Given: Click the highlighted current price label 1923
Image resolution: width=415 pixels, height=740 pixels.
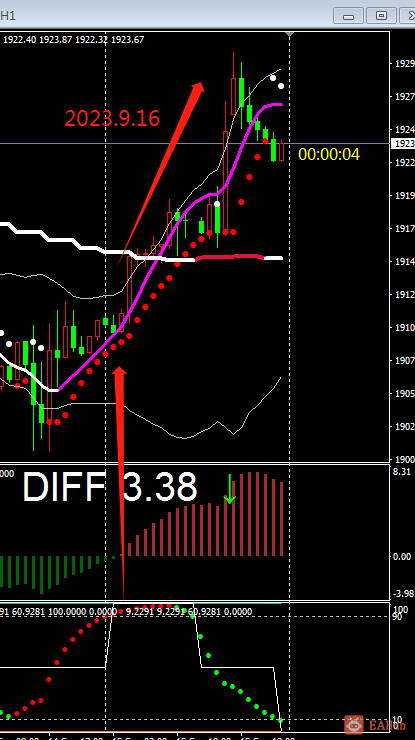Looking at the screenshot, I should (x=404, y=143).
